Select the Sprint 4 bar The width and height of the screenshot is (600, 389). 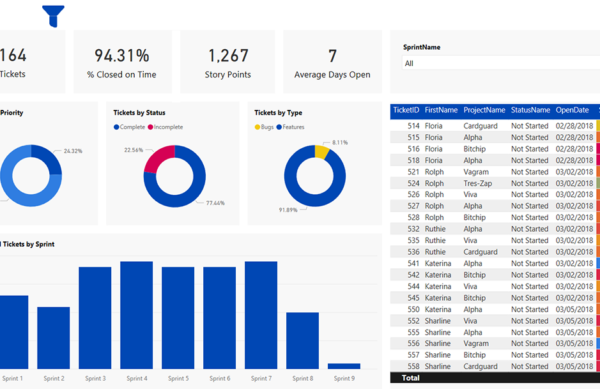pos(136,315)
